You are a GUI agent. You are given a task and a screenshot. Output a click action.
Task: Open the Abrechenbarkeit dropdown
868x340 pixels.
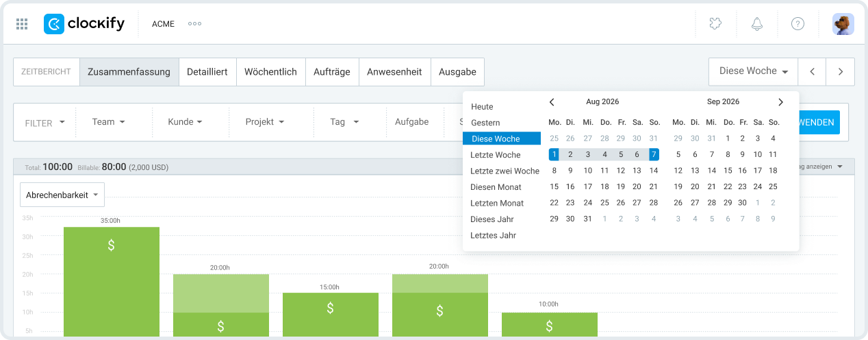[62, 195]
